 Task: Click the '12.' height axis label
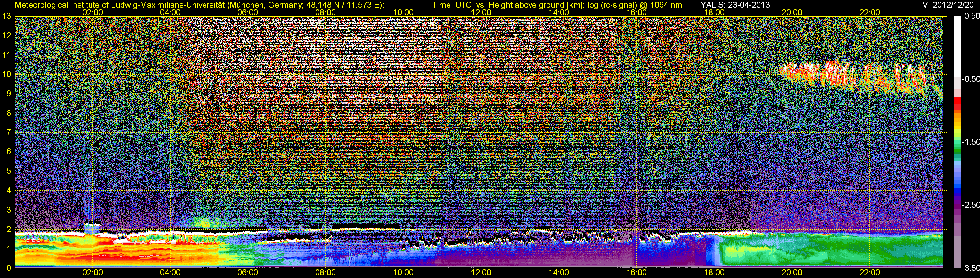coord(7,35)
